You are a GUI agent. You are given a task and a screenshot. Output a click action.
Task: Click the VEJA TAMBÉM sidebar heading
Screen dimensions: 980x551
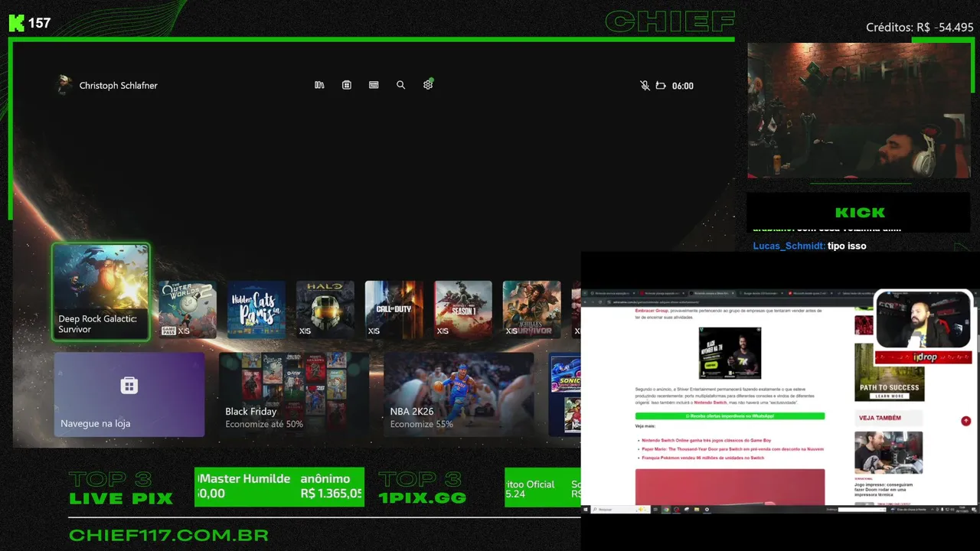880,418
